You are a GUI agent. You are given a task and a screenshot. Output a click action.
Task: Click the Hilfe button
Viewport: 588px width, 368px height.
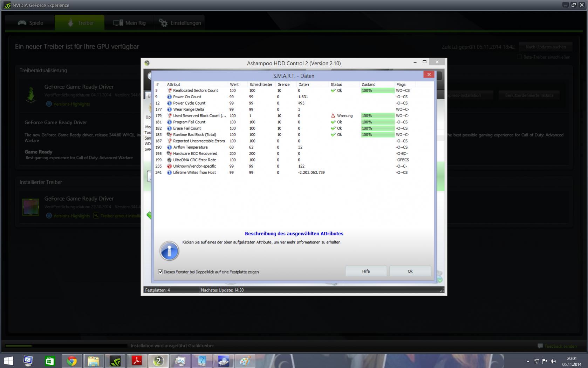366,271
